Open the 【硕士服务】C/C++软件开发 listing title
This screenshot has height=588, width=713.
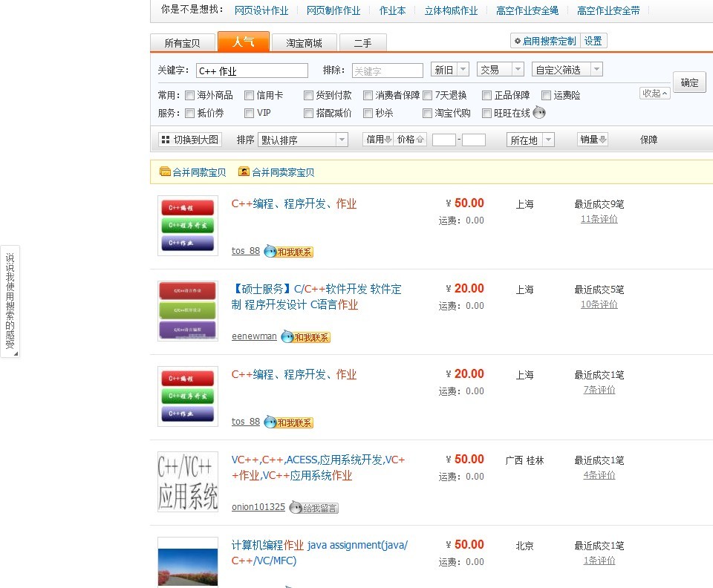(x=316, y=297)
